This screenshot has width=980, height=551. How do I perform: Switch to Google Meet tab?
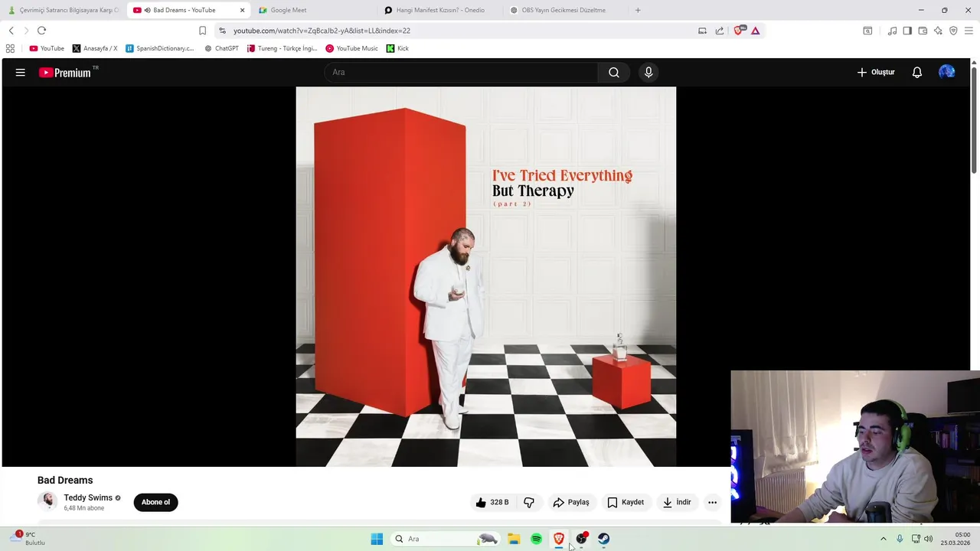(312, 10)
